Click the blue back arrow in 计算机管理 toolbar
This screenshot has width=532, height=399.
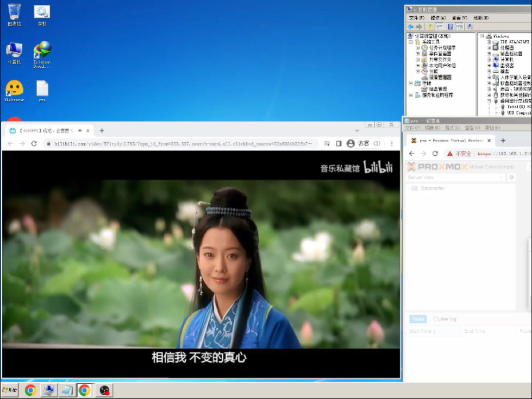[411, 27]
